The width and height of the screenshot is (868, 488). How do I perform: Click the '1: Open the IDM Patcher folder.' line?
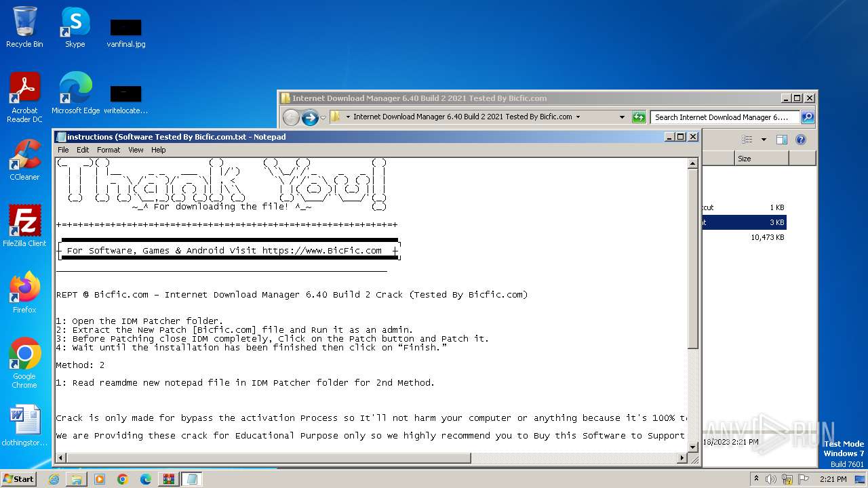[x=139, y=321]
